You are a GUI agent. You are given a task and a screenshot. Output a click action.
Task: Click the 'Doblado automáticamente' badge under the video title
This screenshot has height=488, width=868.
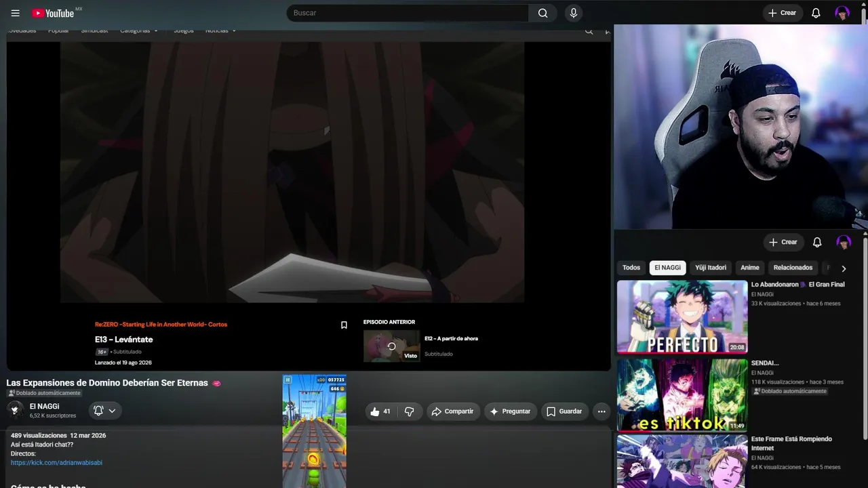44,393
